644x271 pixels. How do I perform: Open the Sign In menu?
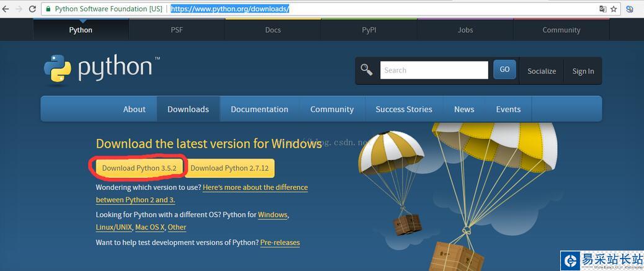pos(583,71)
